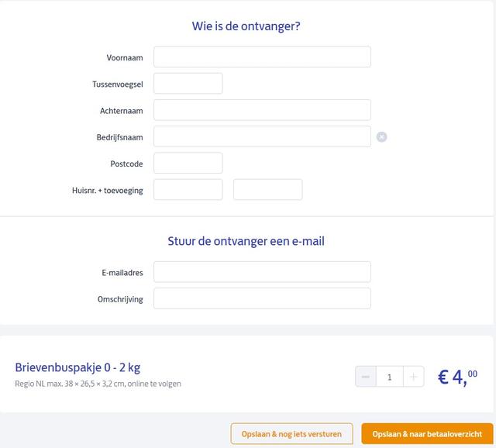Click Opslaan & naar betaaloverzicht button
This screenshot has width=496, height=448.
coord(427,434)
